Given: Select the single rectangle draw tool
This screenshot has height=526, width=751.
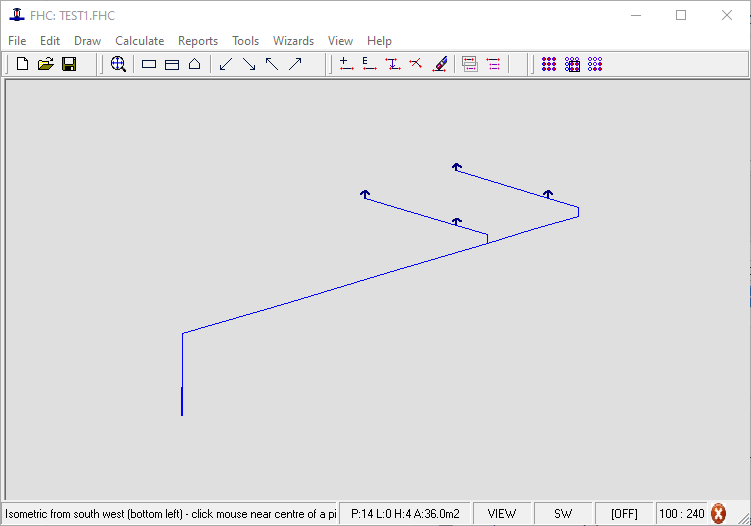Looking at the screenshot, I should [x=149, y=64].
